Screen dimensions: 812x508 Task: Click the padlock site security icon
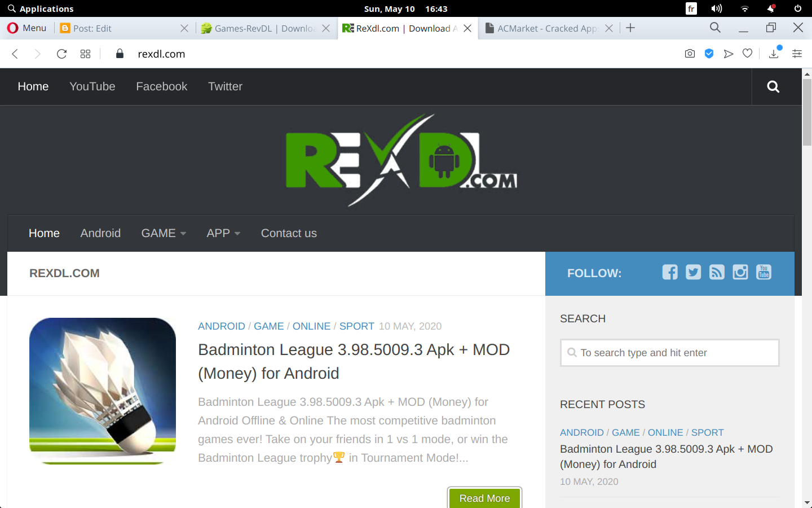[120, 54]
